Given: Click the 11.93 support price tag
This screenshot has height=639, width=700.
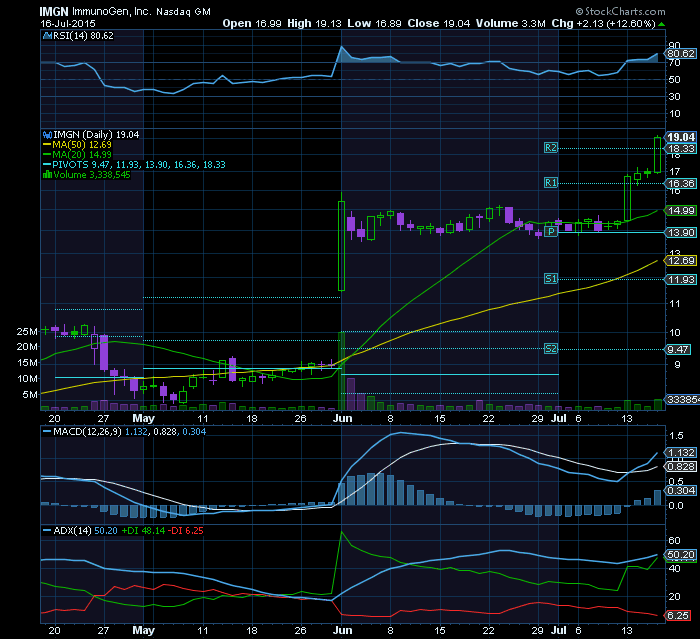Looking at the screenshot, I should pos(681,280).
